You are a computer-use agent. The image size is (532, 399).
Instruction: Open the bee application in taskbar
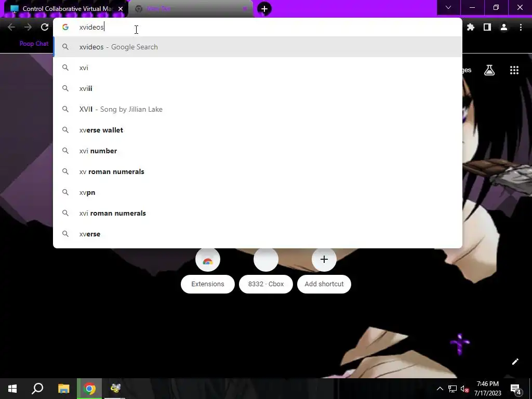(115, 389)
